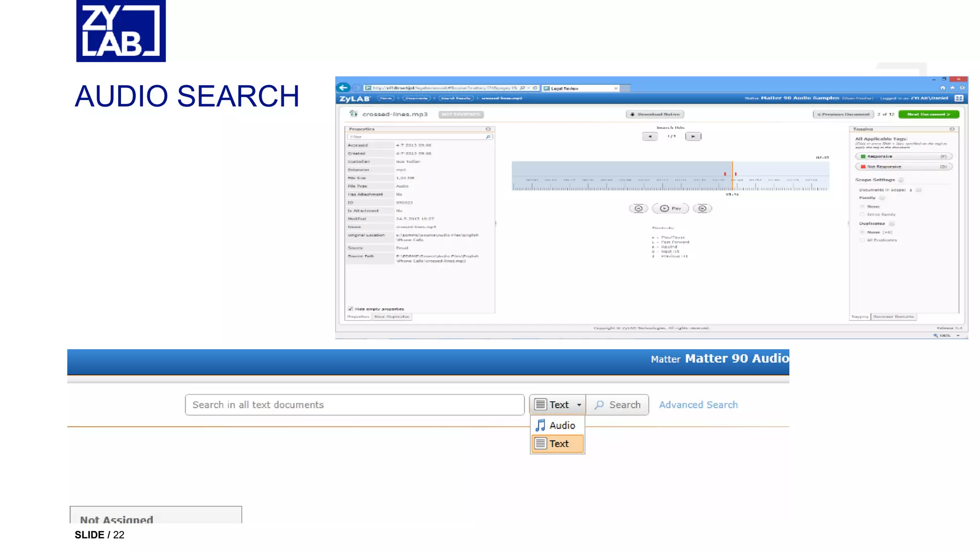Click the Download Native button
The height and width of the screenshot is (551, 980).
point(655,114)
